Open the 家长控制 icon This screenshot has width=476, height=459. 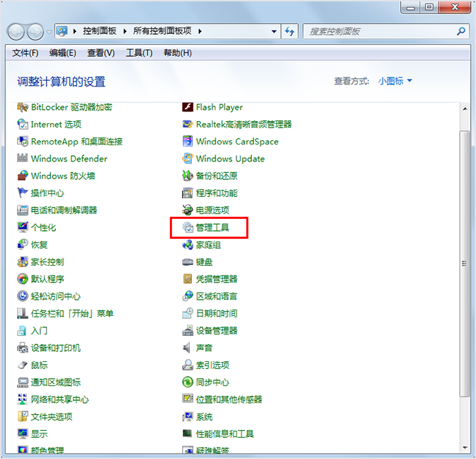coord(23,262)
